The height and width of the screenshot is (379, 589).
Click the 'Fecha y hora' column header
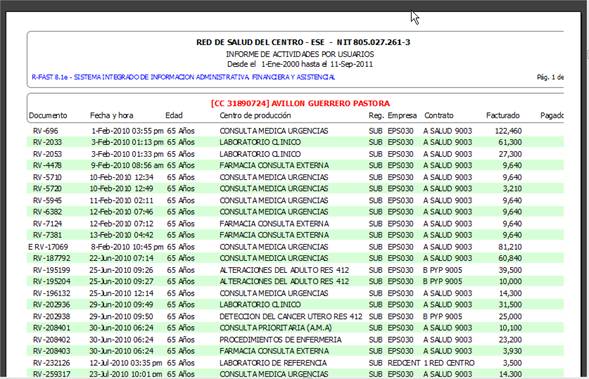tap(112, 115)
